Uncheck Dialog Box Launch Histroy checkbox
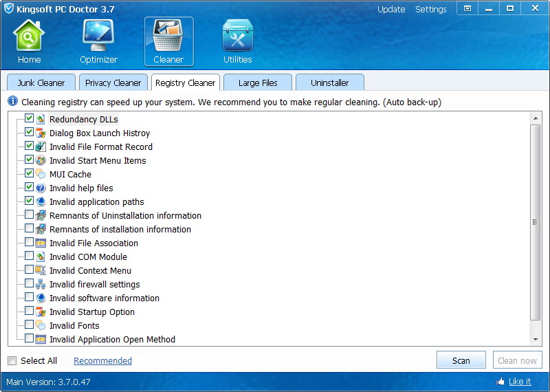The image size is (550, 392). (29, 132)
